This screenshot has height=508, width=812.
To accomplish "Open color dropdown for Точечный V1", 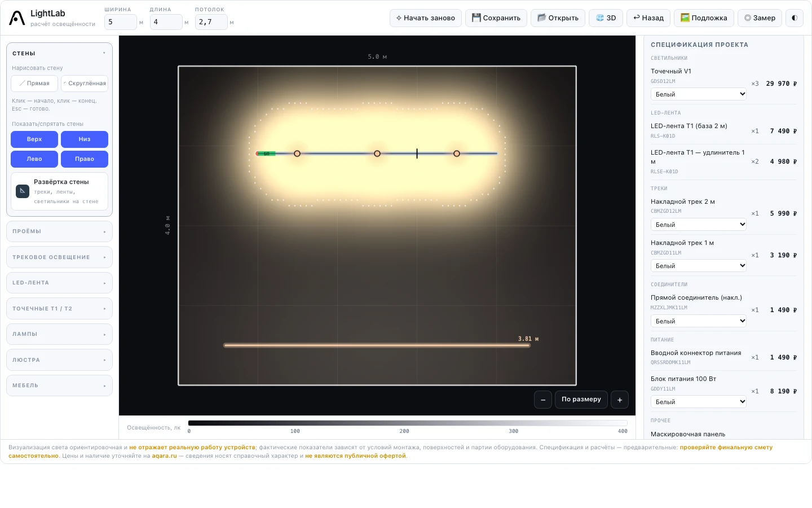I will tap(699, 94).
